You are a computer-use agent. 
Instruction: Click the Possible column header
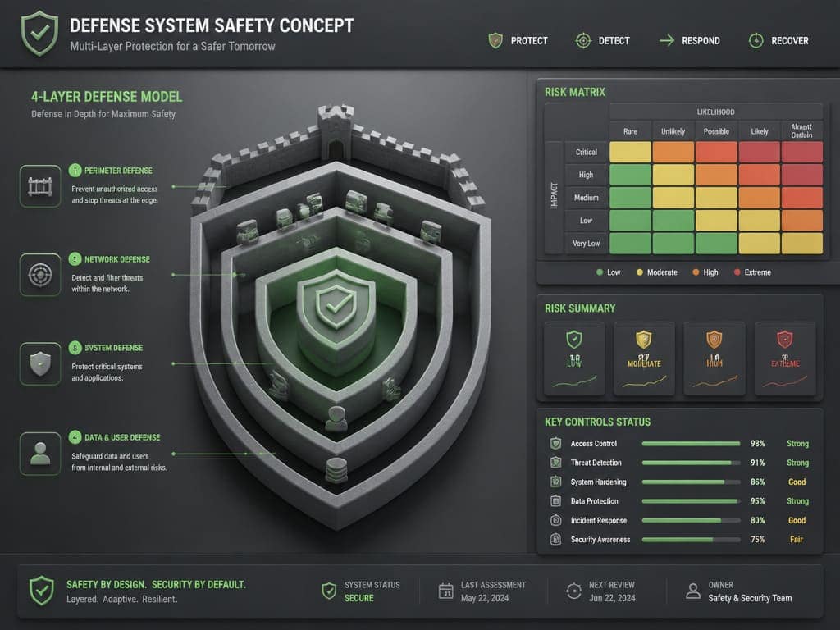point(716,131)
